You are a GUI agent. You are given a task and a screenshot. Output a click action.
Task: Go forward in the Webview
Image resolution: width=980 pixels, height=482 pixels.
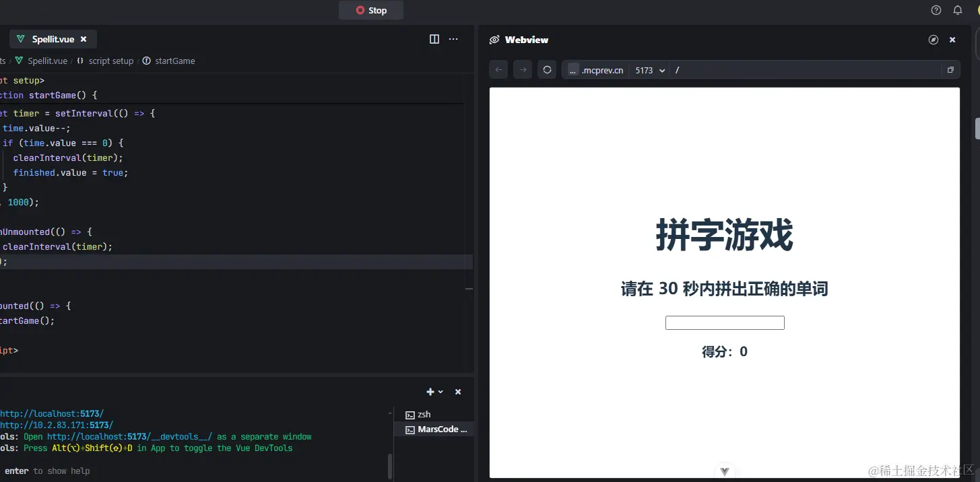tap(523, 69)
